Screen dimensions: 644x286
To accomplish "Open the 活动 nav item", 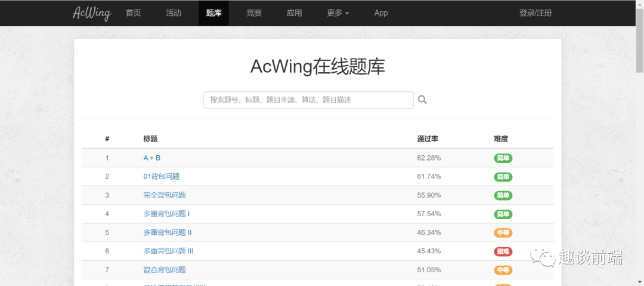I will (174, 13).
